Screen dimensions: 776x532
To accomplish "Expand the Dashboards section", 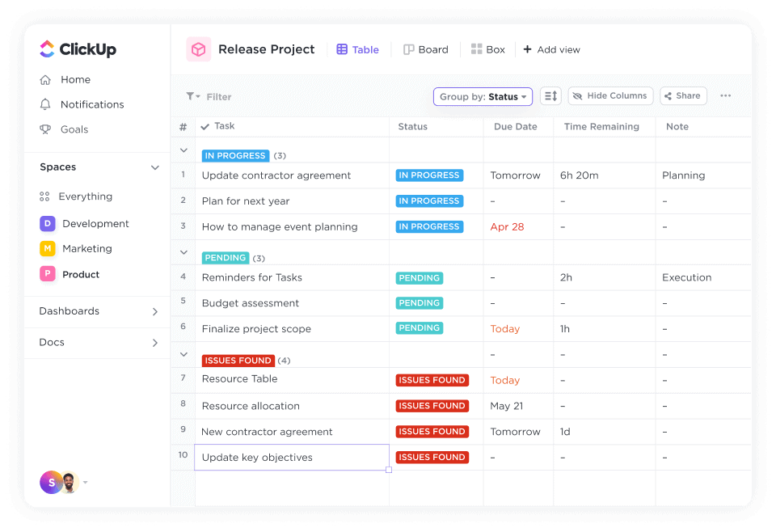I will (x=155, y=311).
